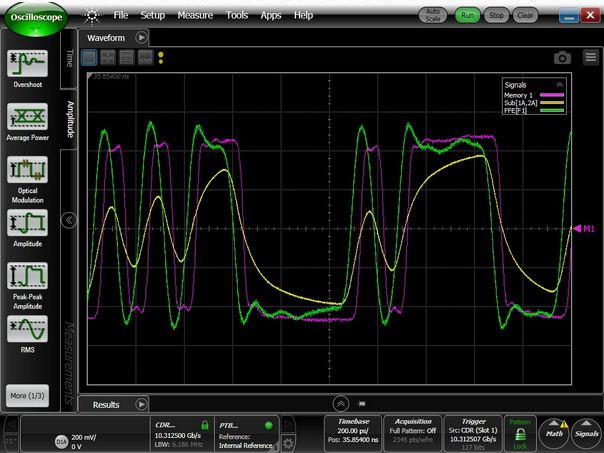
Task: Click the green Run button
Action: pyautogui.click(x=467, y=15)
